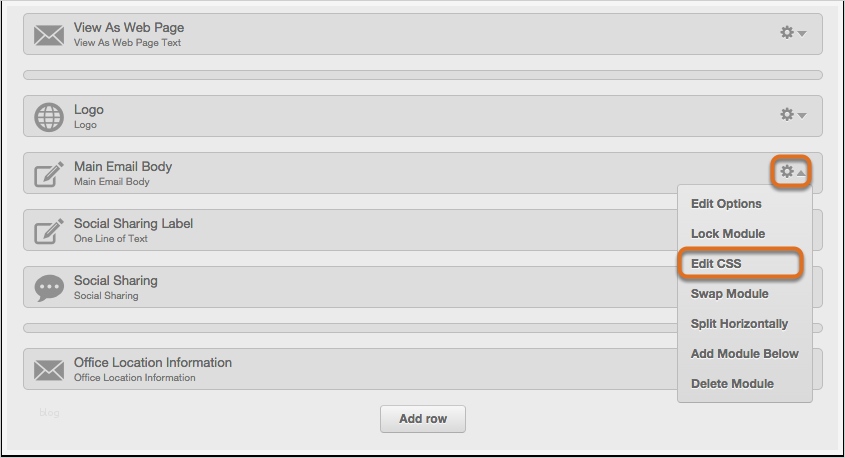
Task: Select Swap Module menu entry
Action: point(729,294)
